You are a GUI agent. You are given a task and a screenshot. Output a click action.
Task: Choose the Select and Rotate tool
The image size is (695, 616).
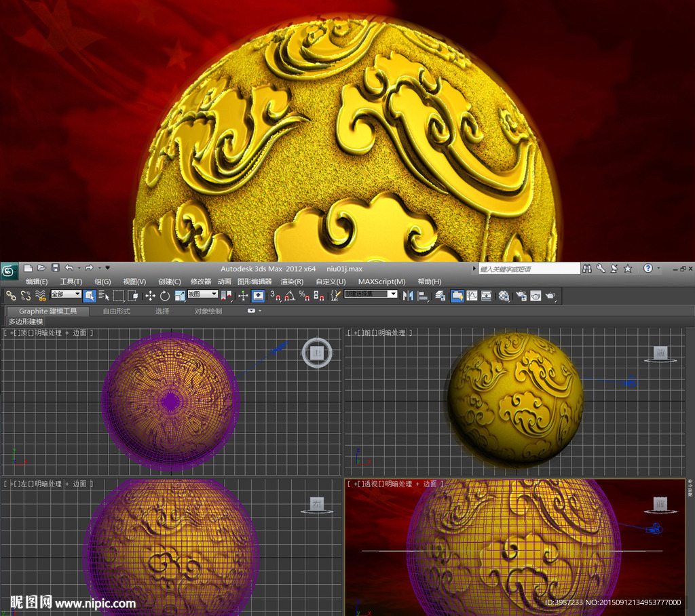165,295
